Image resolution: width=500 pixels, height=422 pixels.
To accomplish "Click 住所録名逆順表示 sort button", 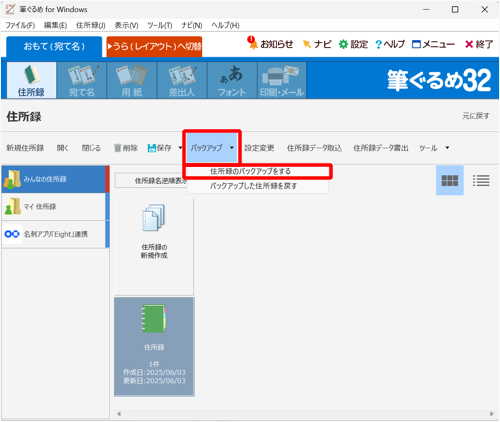I will 152,181.
